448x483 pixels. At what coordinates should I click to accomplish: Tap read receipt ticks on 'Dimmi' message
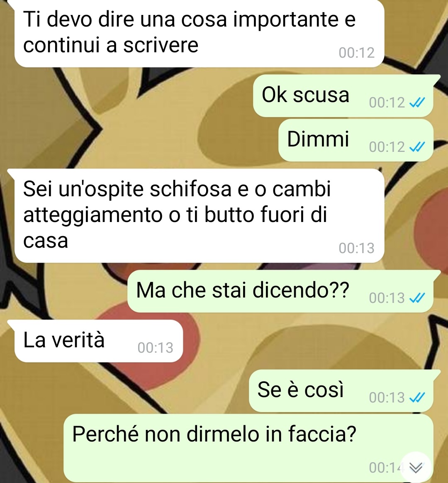417,146
